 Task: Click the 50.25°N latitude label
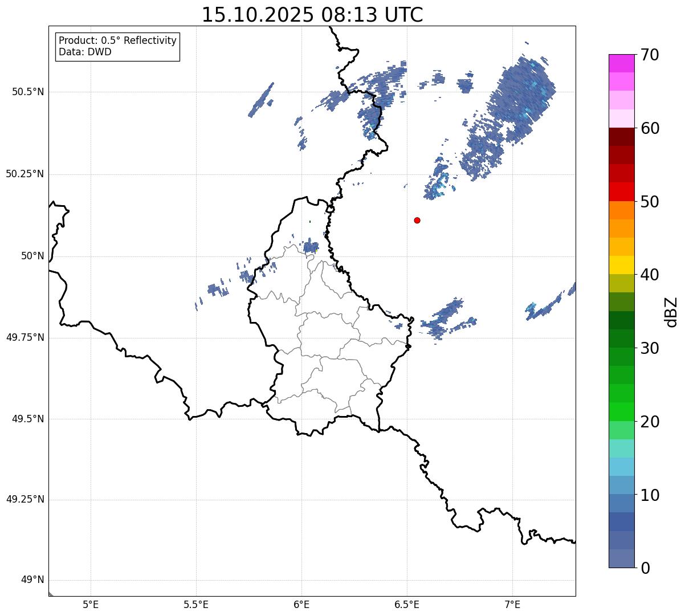click(x=25, y=174)
